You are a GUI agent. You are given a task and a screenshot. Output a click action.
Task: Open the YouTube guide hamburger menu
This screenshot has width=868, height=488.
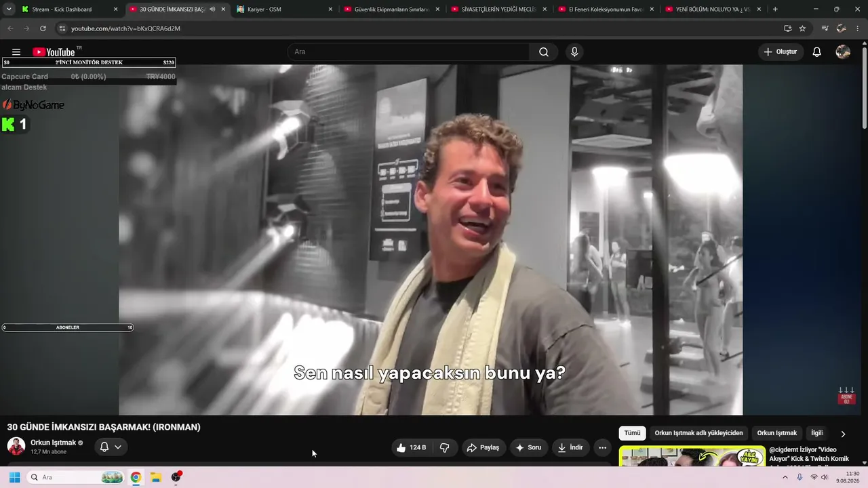click(x=16, y=52)
